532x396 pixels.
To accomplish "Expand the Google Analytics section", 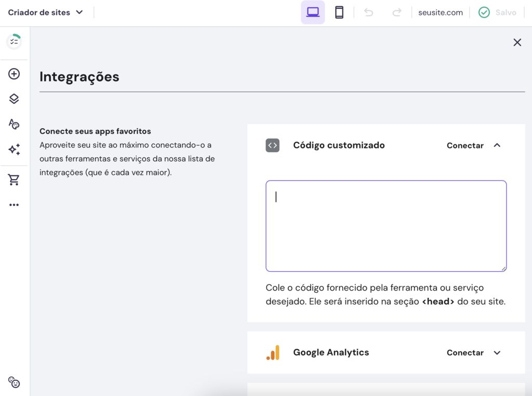I will coord(497,352).
